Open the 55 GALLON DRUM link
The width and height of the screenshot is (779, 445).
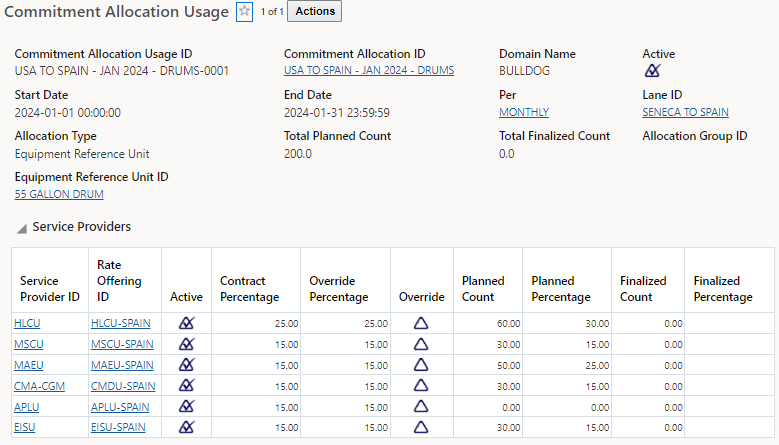59,194
